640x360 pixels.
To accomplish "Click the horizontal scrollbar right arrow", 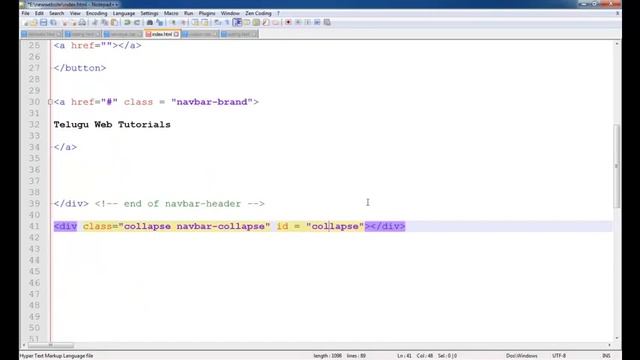I will [609, 345].
